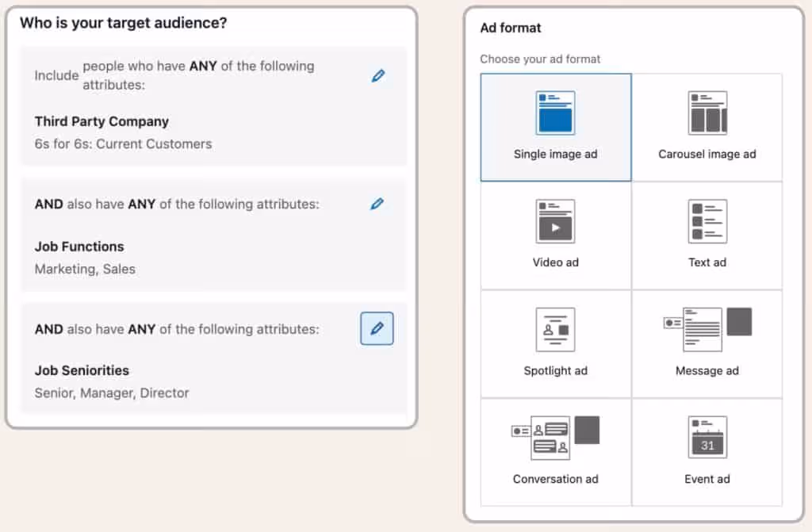The image size is (812, 532).
Task: Select the Carousel image ad icon
Action: click(707, 113)
